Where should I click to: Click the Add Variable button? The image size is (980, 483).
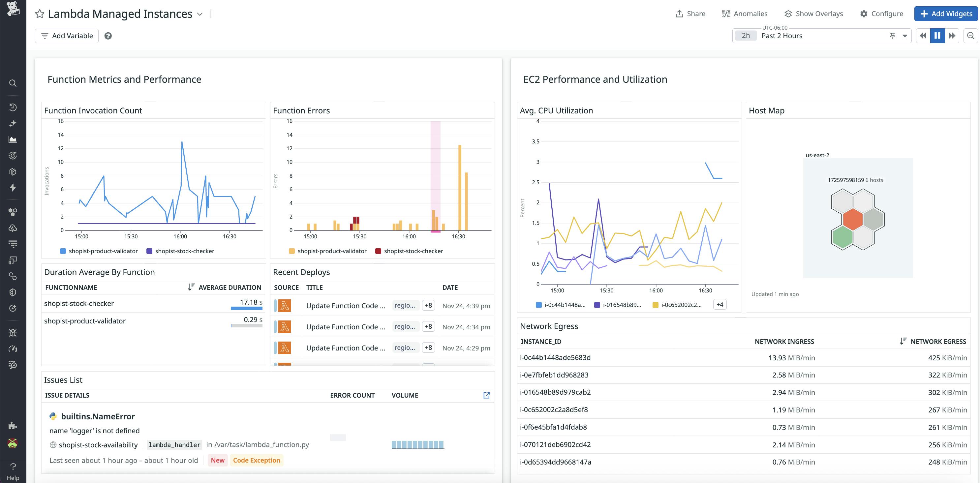tap(67, 35)
